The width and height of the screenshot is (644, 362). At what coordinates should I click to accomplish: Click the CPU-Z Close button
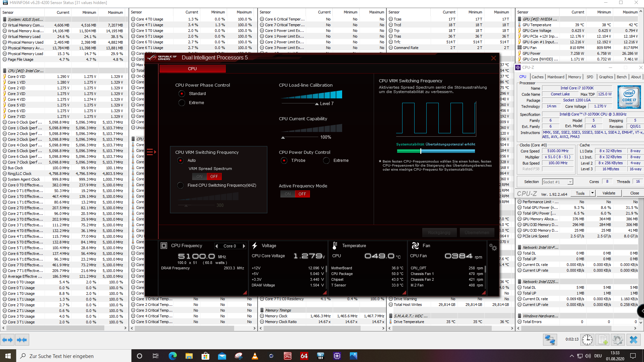point(634,193)
